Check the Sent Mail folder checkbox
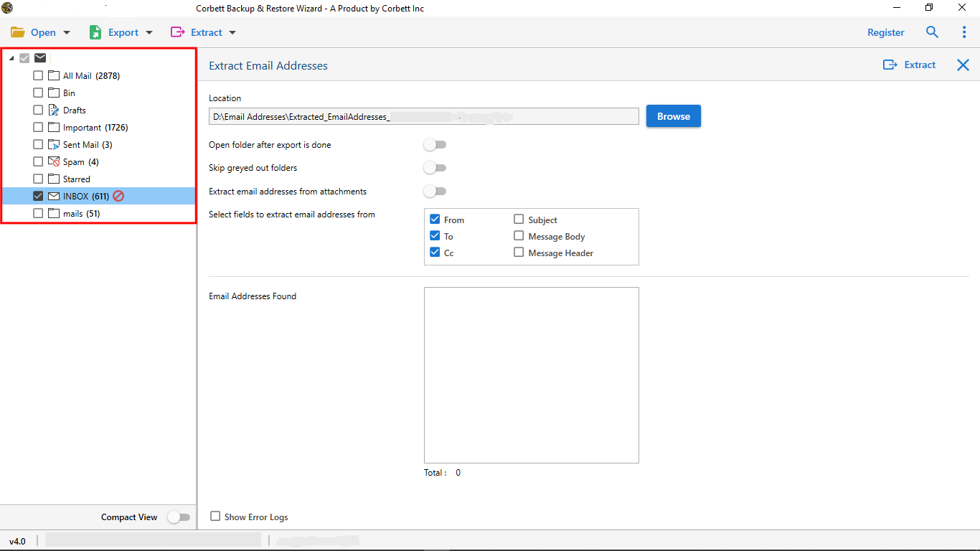The image size is (980, 551). [x=38, y=144]
